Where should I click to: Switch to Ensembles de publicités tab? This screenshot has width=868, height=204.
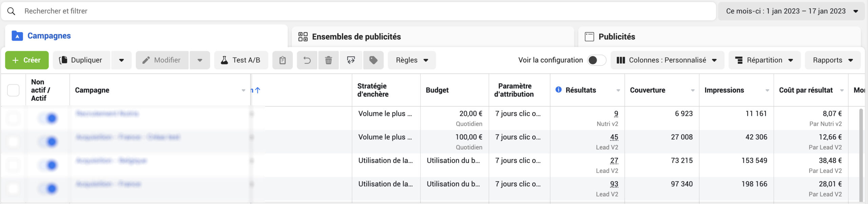coord(433,37)
